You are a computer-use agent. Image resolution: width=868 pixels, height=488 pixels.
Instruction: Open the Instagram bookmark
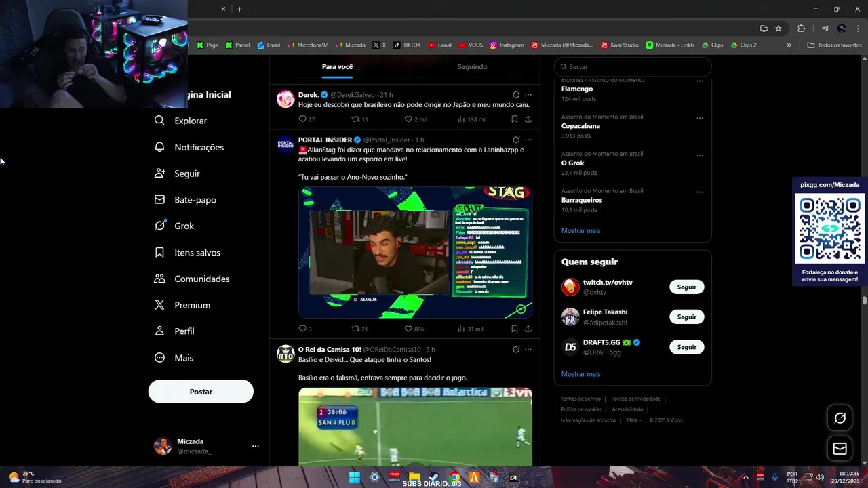pos(507,45)
